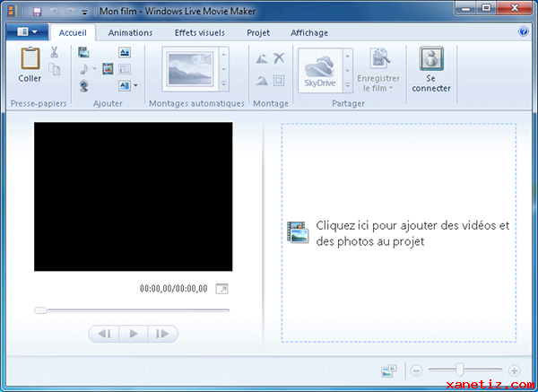Click the preview seek bar slider
The width and height of the screenshot is (538, 392).
pos(40,310)
